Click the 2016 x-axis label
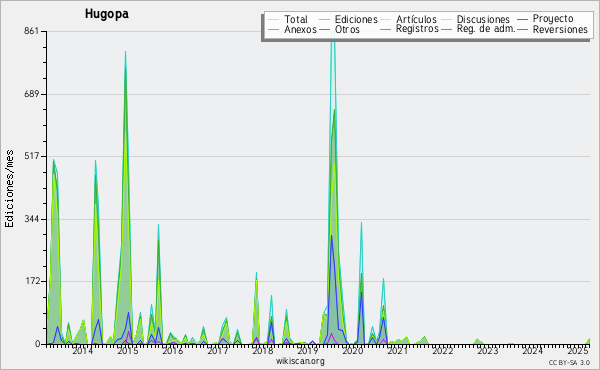Image resolution: width=600 pixels, height=370 pixels. (173, 351)
